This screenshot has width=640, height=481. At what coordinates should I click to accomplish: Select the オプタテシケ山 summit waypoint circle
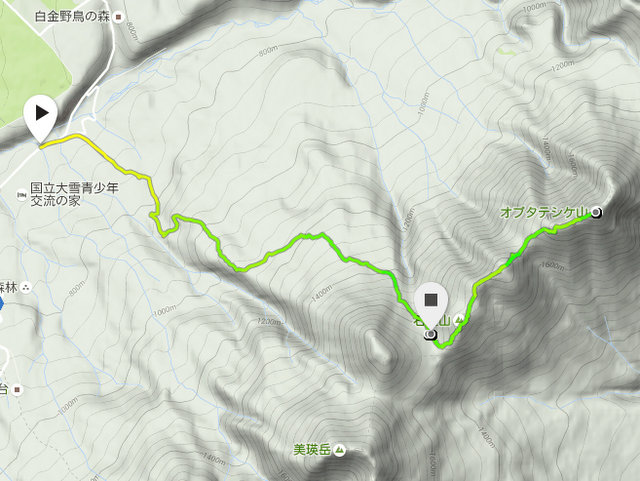596,212
